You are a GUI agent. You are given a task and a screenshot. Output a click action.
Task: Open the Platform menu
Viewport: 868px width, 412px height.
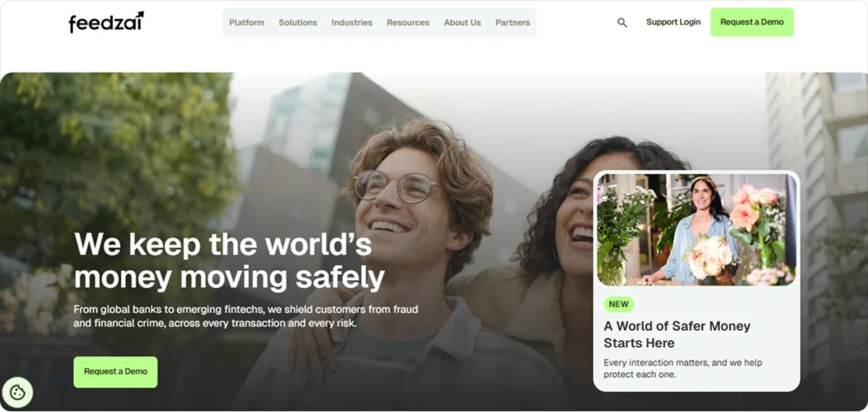click(x=247, y=22)
